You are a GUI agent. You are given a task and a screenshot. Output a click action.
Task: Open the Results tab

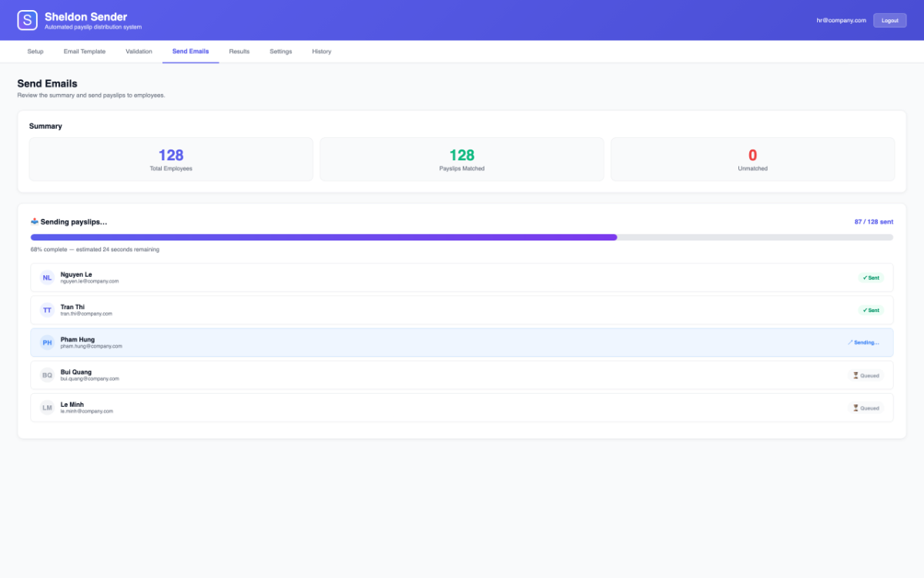pyautogui.click(x=239, y=52)
